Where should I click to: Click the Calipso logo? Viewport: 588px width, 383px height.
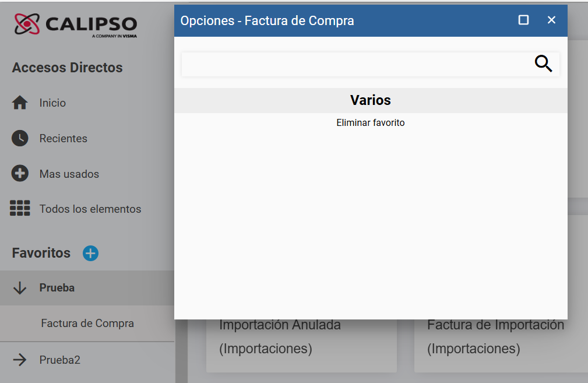(x=75, y=25)
